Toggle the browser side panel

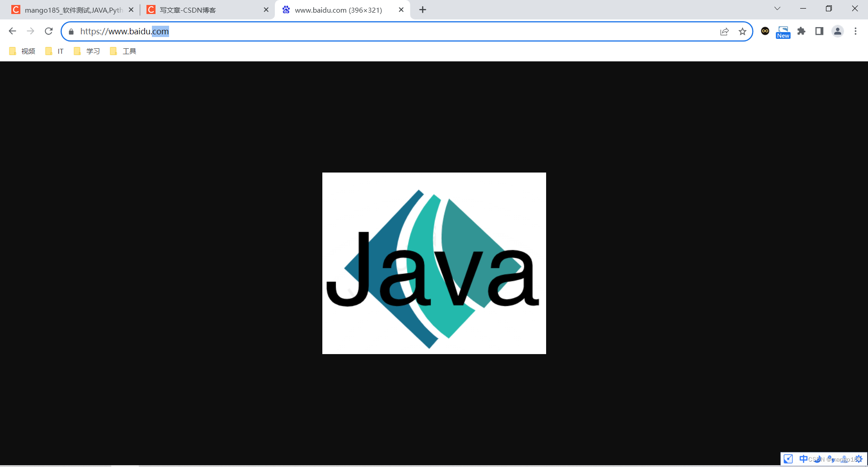(819, 31)
